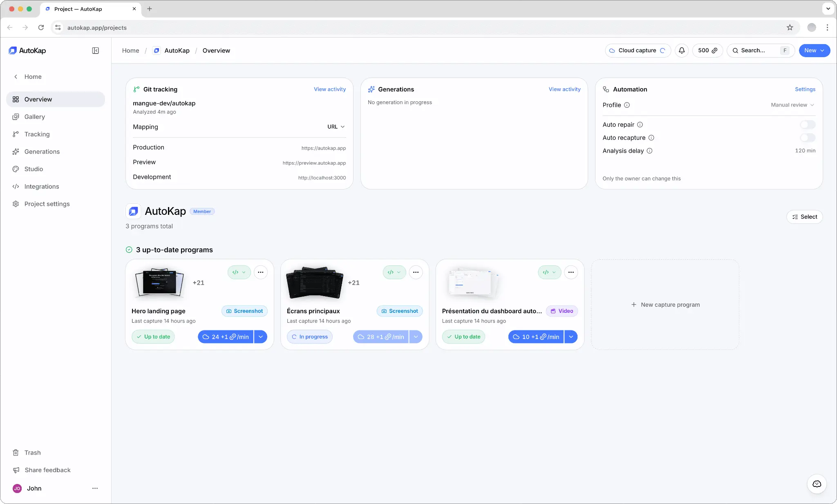Image resolution: width=837 pixels, height=504 pixels.
Task: Go back in browser history
Action: [x=10, y=27]
